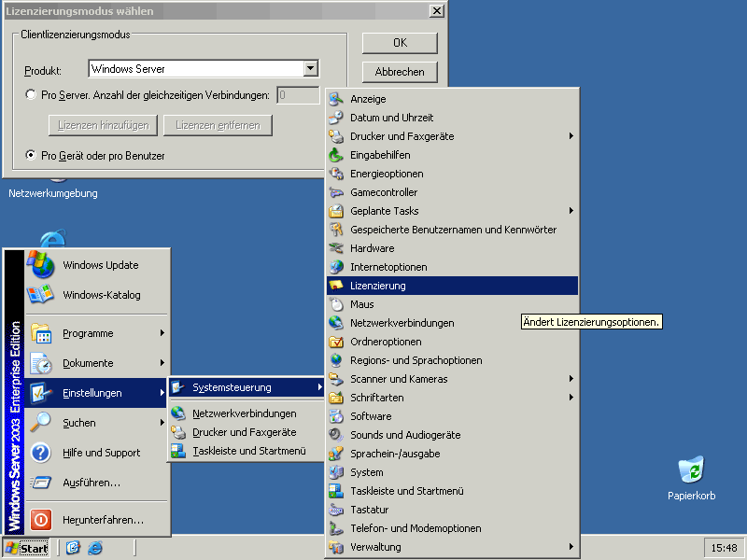Expand the Drucker und Faxgeräte submenu in Systemsteuerung
Image resolution: width=747 pixels, height=560 pixels.
pyautogui.click(x=571, y=136)
